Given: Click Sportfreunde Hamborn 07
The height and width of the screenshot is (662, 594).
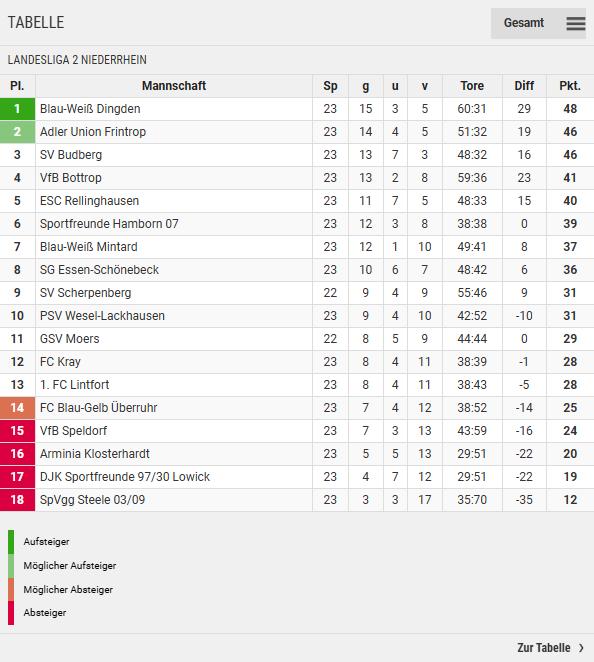Looking at the screenshot, I should coord(109,224).
